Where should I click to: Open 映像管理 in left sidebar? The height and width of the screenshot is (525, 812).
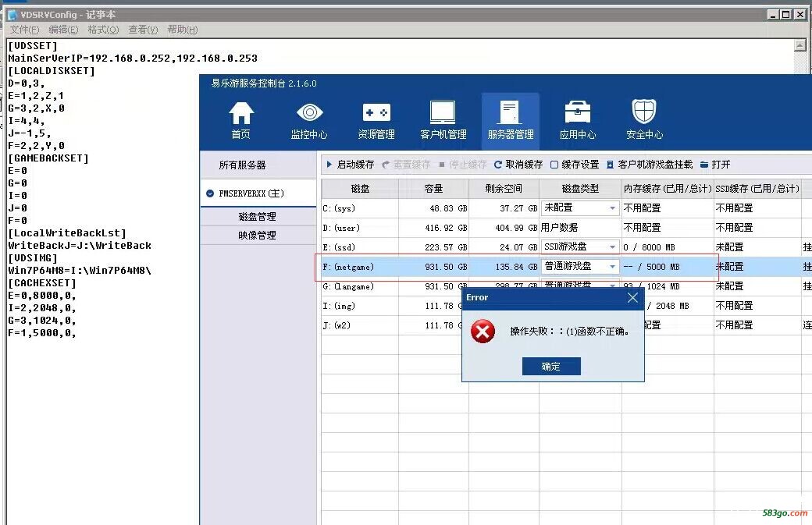tap(257, 235)
